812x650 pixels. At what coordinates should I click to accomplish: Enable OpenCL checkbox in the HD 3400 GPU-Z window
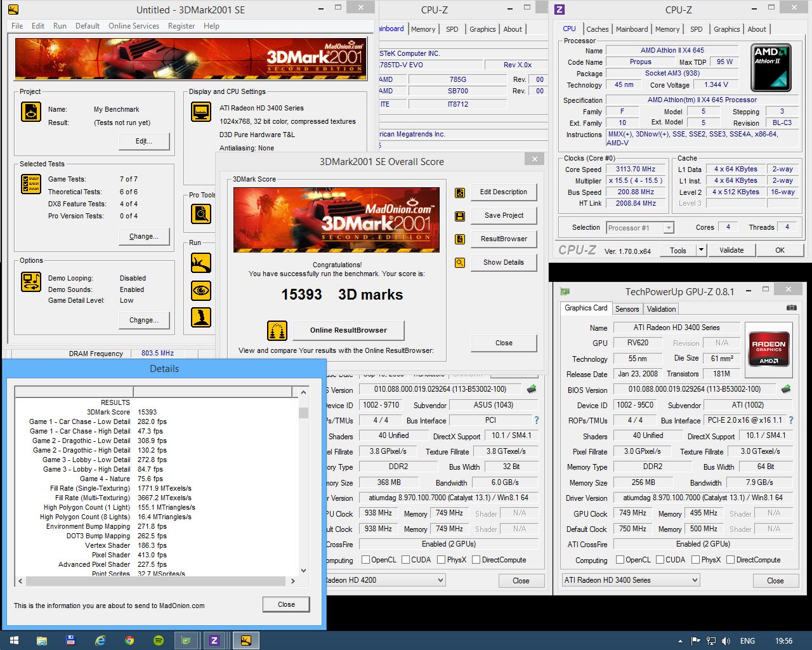620,560
